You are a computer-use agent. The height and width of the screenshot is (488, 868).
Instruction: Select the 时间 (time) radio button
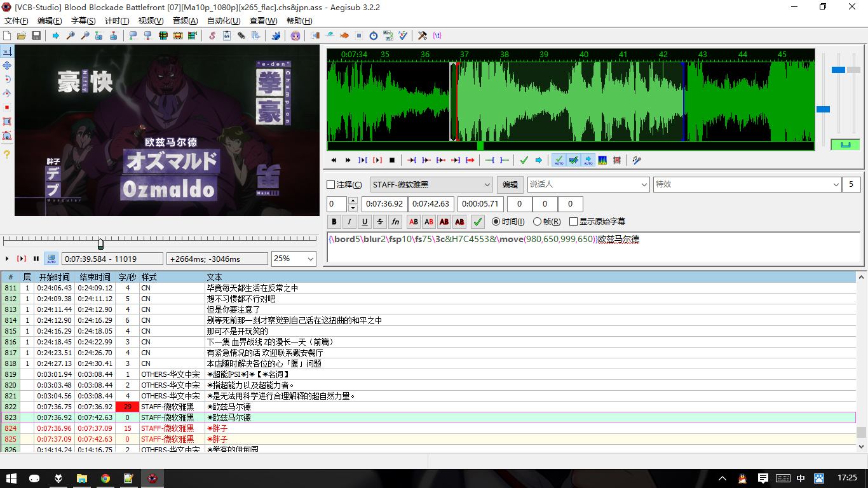click(508, 222)
